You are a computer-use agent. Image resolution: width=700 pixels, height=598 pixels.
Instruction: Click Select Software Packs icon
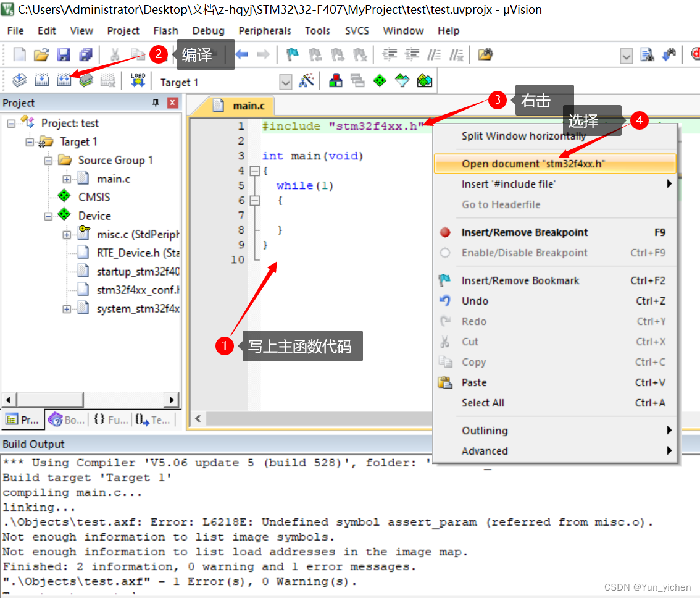pos(402,80)
